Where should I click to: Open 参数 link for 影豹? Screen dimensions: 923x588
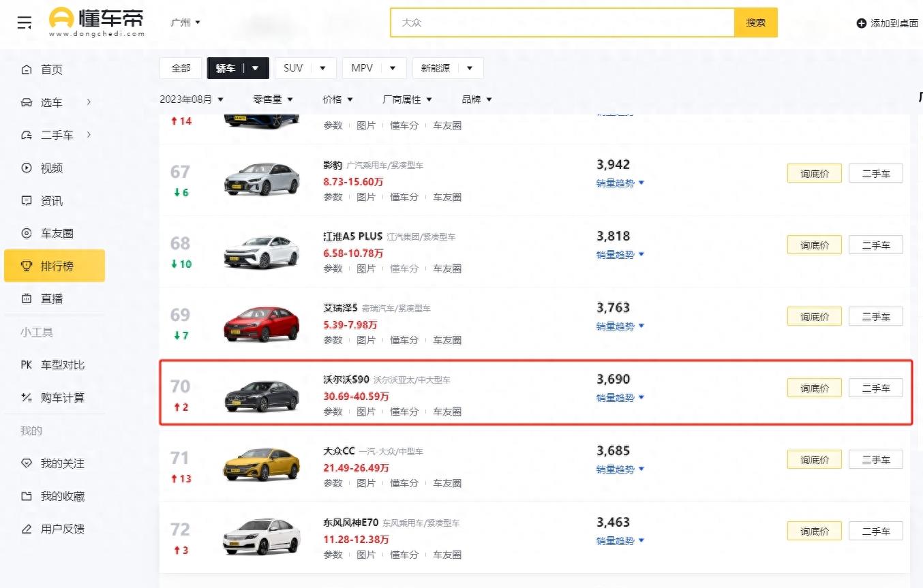pos(333,197)
